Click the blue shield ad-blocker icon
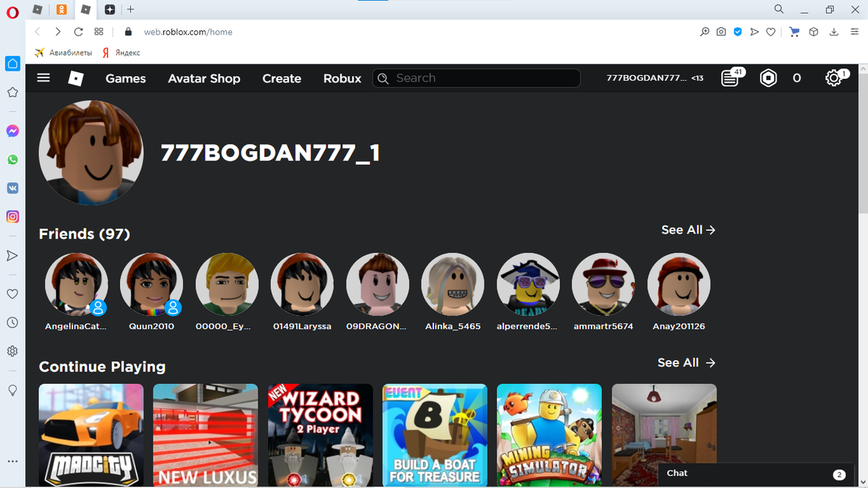The width and height of the screenshot is (868, 488). point(738,32)
